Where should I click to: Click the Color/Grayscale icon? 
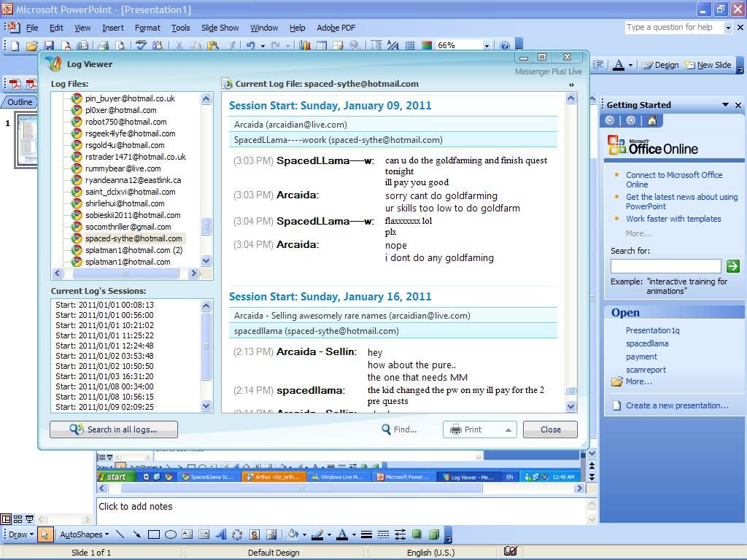pyautogui.click(x=426, y=45)
